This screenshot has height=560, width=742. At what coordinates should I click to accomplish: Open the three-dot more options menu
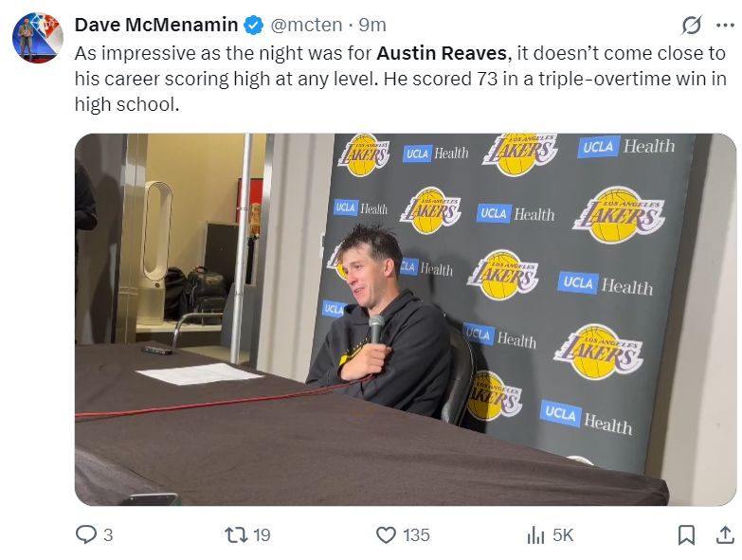coord(725,25)
